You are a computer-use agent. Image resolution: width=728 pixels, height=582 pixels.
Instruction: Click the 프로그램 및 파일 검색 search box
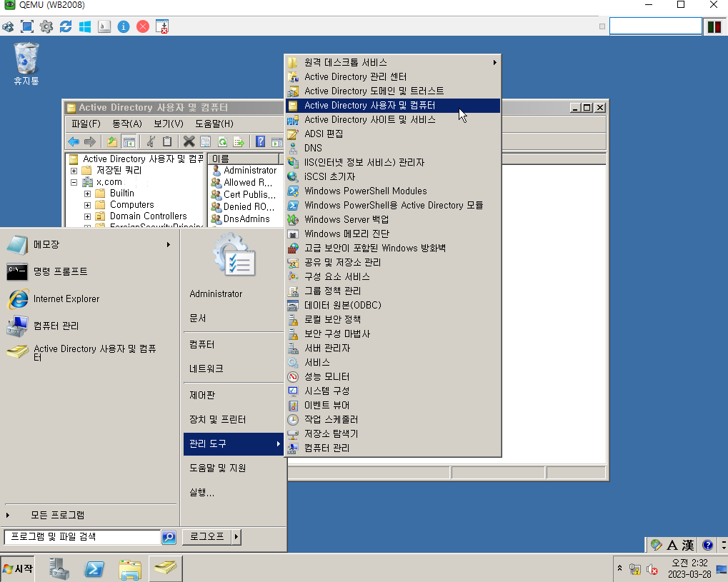82,537
